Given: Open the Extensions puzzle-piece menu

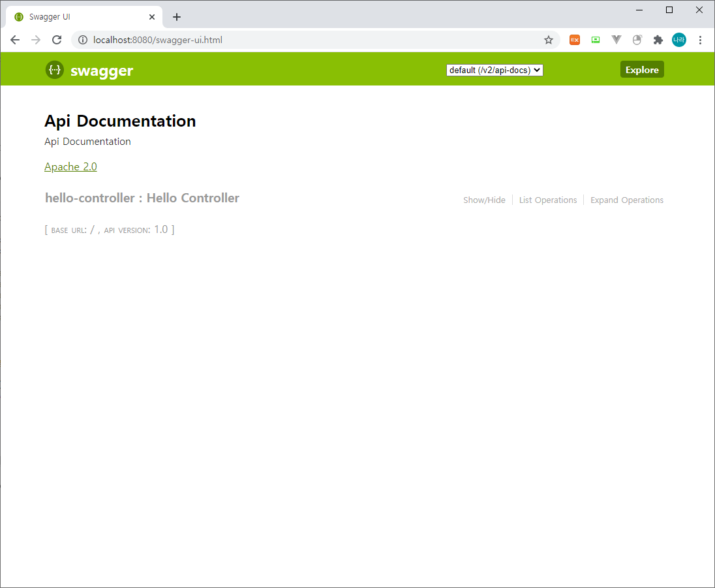Looking at the screenshot, I should pyautogui.click(x=658, y=40).
